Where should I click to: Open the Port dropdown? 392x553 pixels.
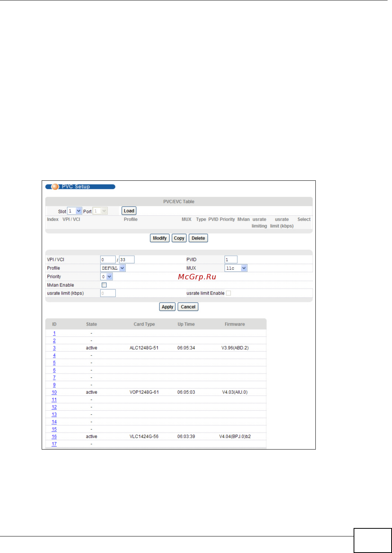click(100, 211)
